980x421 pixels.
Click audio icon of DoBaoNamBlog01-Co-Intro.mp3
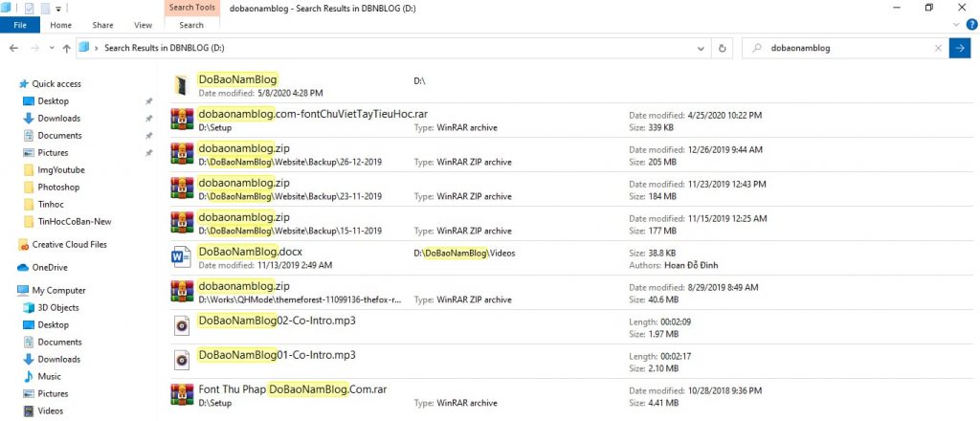tap(182, 360)
